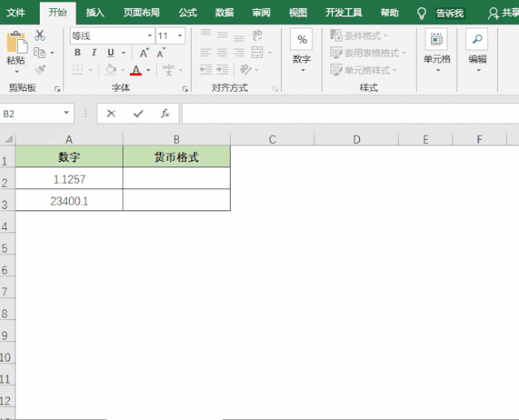Toggle wrap text icon
The width and height of the screenshot is (519, 420).
coord(257,35)
